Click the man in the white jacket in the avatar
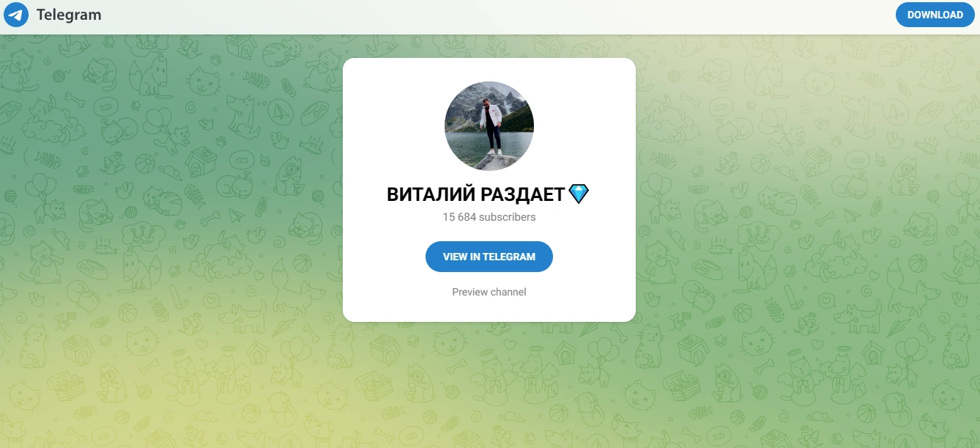 tap(491, 125)
